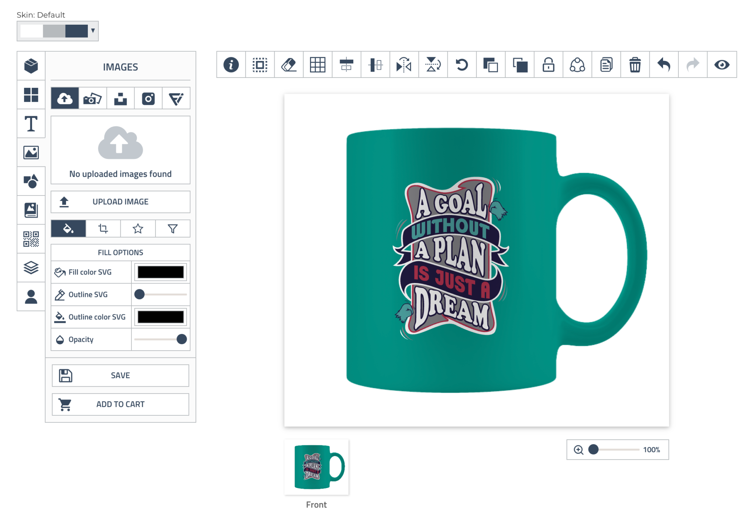
Task: Click the ADD TO CART button
Action: click(x=120, y=404)
